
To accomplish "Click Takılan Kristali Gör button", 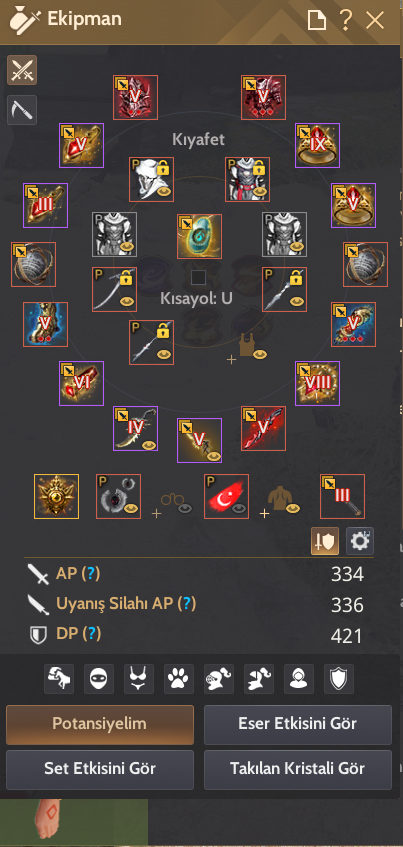I will point(298,769).
